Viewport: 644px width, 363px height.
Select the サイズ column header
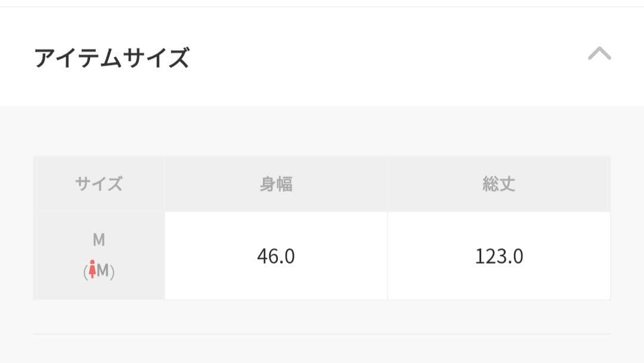(98, 184)
